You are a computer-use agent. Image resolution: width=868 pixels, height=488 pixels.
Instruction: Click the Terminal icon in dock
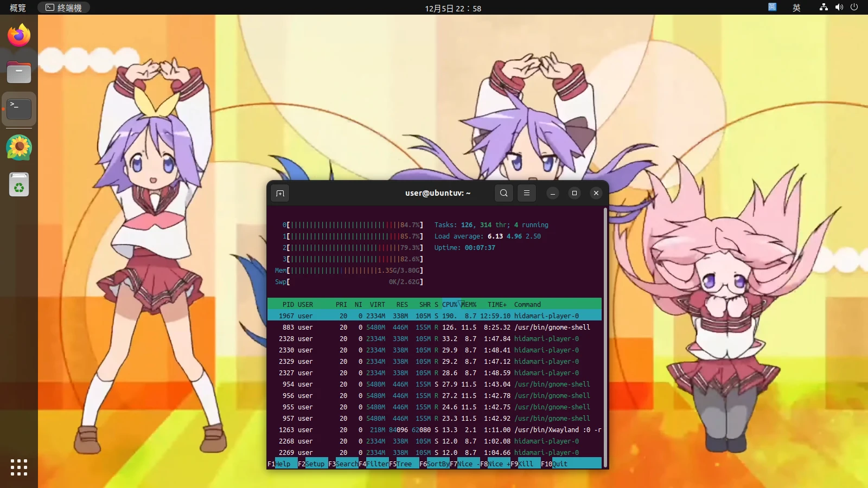coord(19,109)
